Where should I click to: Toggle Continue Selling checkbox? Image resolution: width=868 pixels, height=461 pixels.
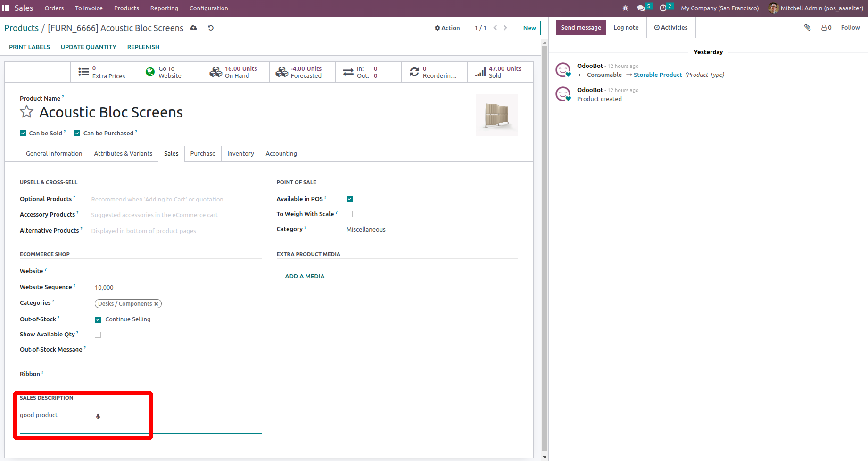coord(98,319)
